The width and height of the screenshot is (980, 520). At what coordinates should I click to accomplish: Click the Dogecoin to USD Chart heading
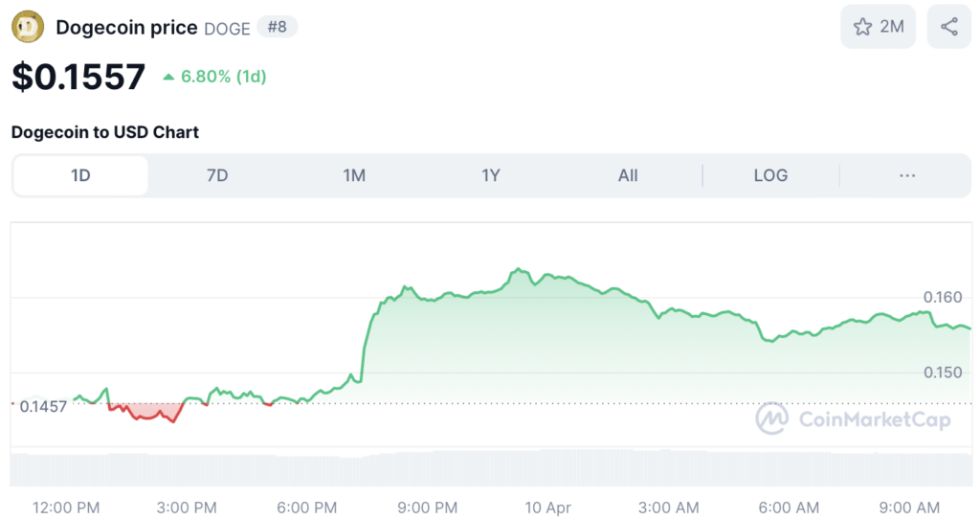pos(105,132)
